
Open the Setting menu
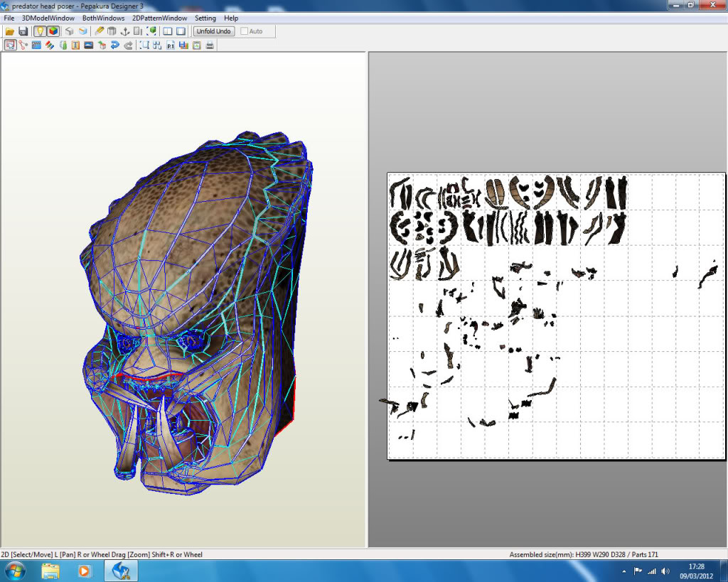205,18
